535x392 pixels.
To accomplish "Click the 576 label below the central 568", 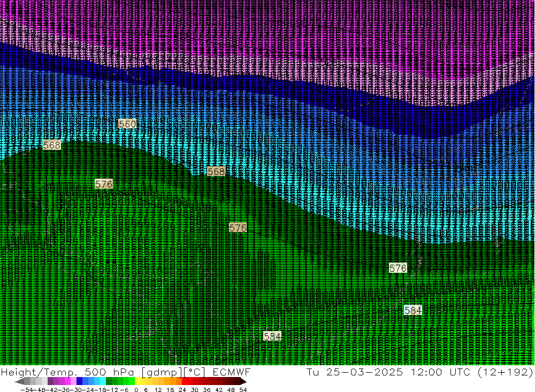I will coord(238,228).
